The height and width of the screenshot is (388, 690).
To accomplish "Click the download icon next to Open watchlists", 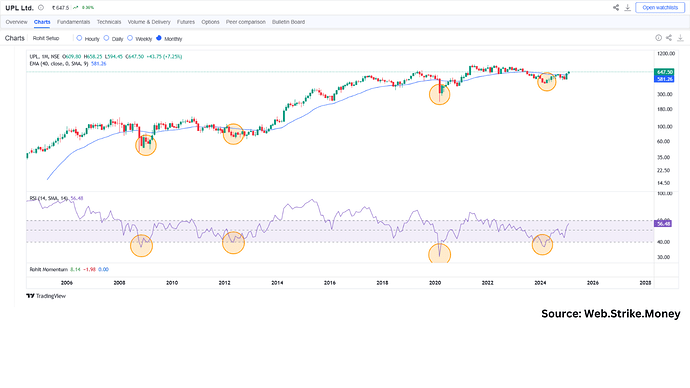I will point(628,7).
